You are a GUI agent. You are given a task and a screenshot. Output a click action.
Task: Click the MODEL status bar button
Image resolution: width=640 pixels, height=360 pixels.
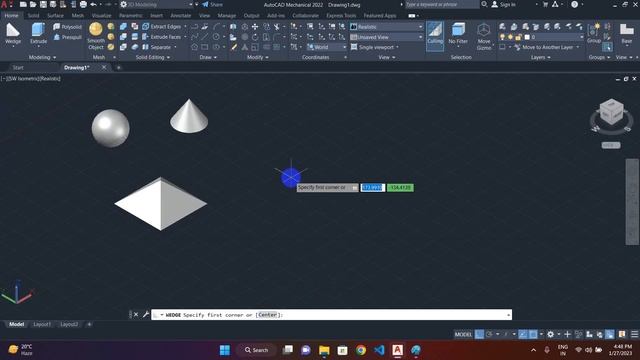point(463,334)
